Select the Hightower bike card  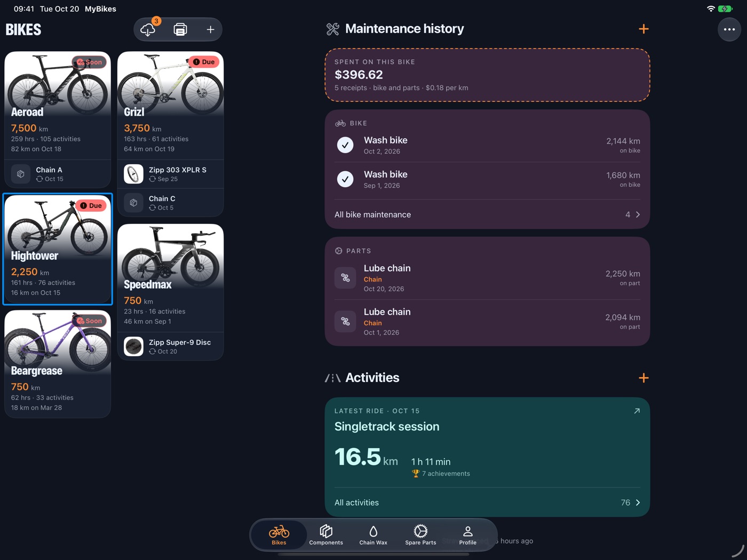pyautogui.click(x=58, y=249)
